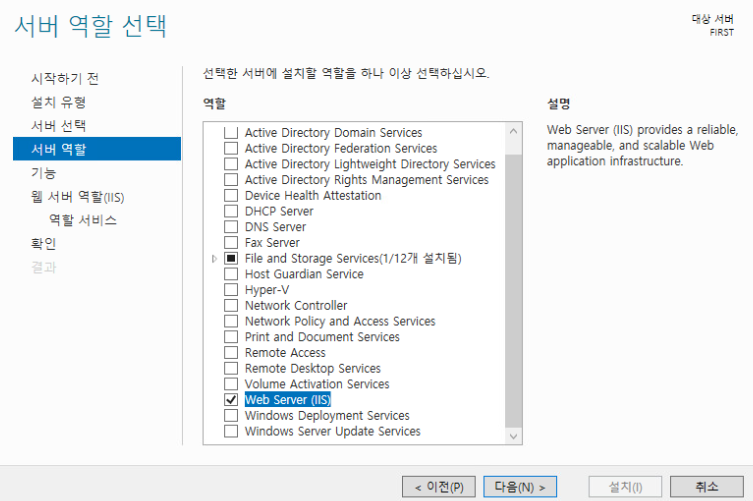This screenshot has width=753, height=501.
Task: Select Print and Document Services label
Action: tap(322, 337)
